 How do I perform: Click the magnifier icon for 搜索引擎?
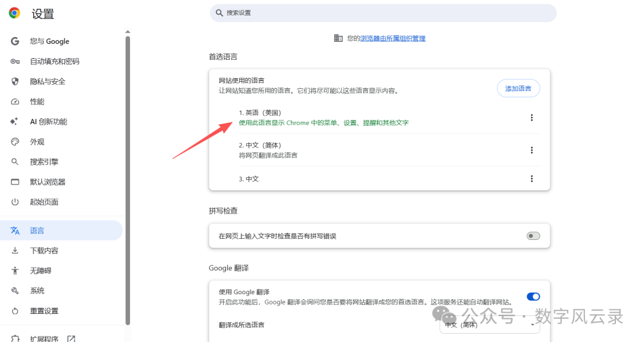15,162
